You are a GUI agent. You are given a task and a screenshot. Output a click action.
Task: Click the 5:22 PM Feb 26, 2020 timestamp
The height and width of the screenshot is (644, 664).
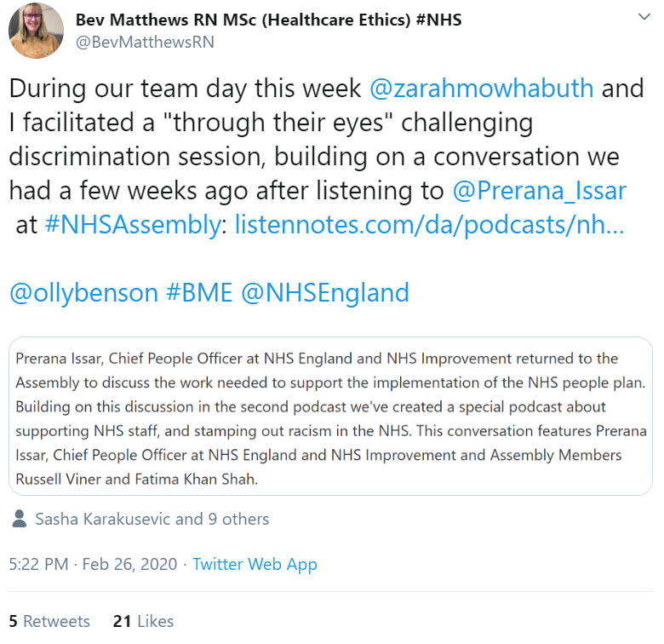pyautogui.click(x=93, y=564)
